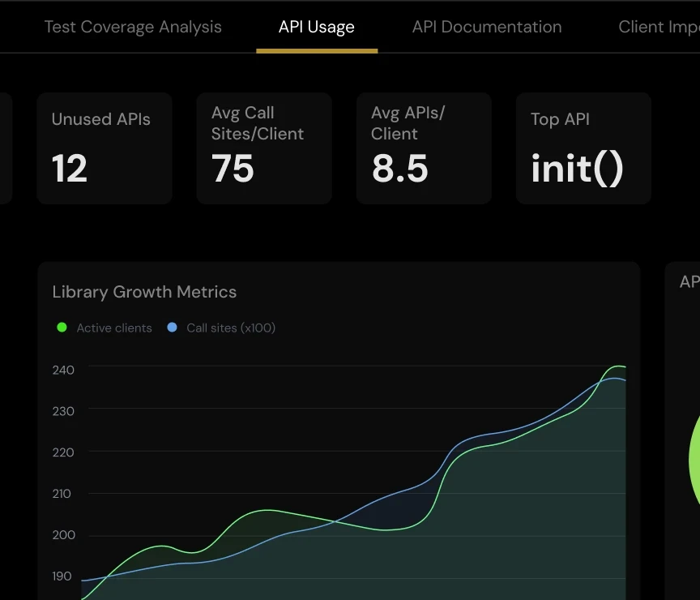Click the Library Growth Metrics heading

[143, 292]
